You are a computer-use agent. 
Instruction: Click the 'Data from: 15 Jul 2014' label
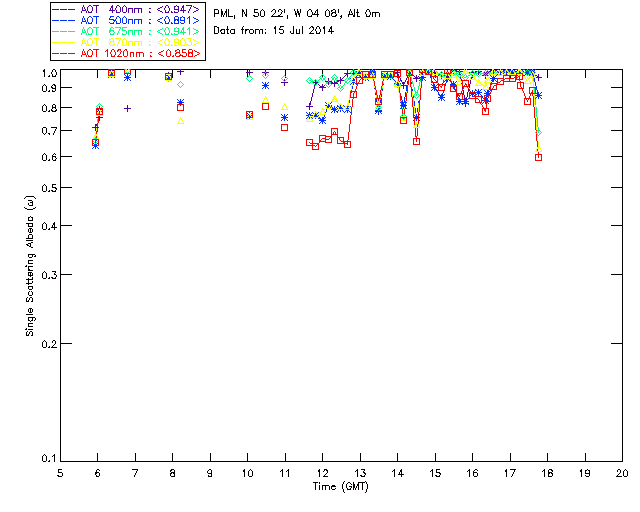pos(273,31)
